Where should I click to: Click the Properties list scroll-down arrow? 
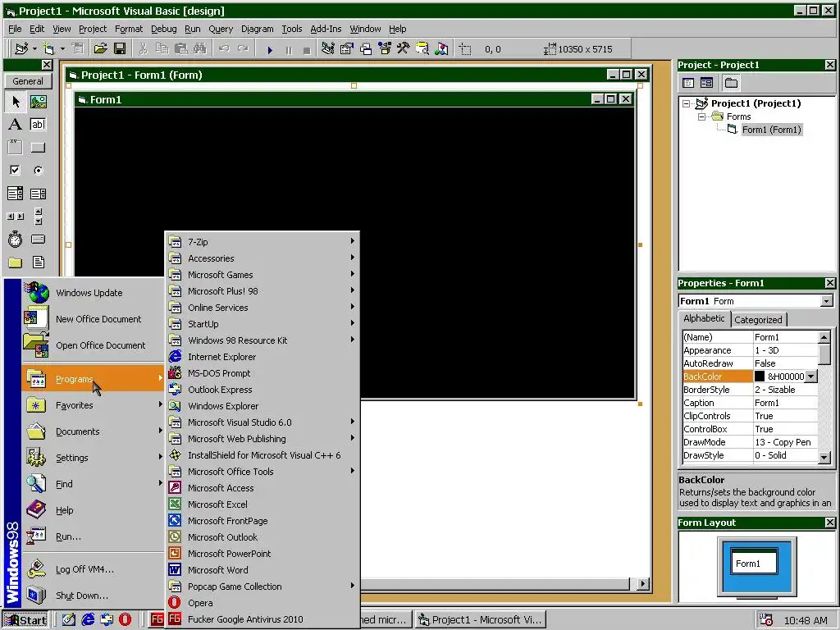(824, 457)
